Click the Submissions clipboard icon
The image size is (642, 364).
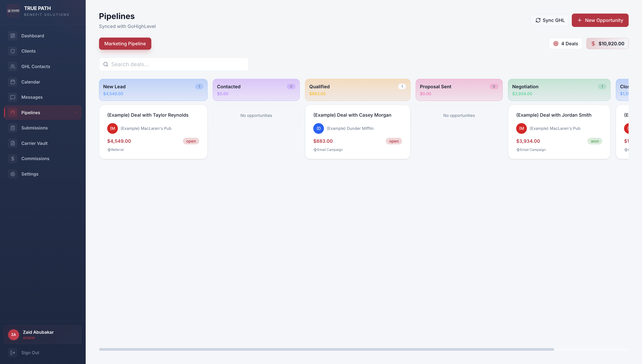(13, 128)
